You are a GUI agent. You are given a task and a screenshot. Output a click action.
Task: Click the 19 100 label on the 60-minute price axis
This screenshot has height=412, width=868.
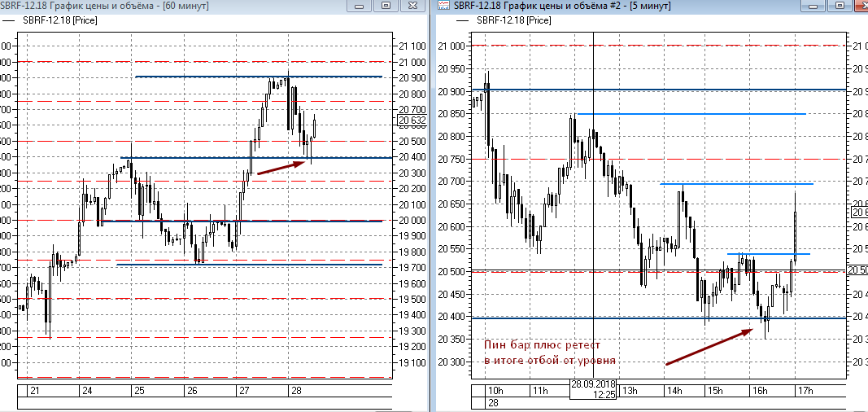(411, 362)
